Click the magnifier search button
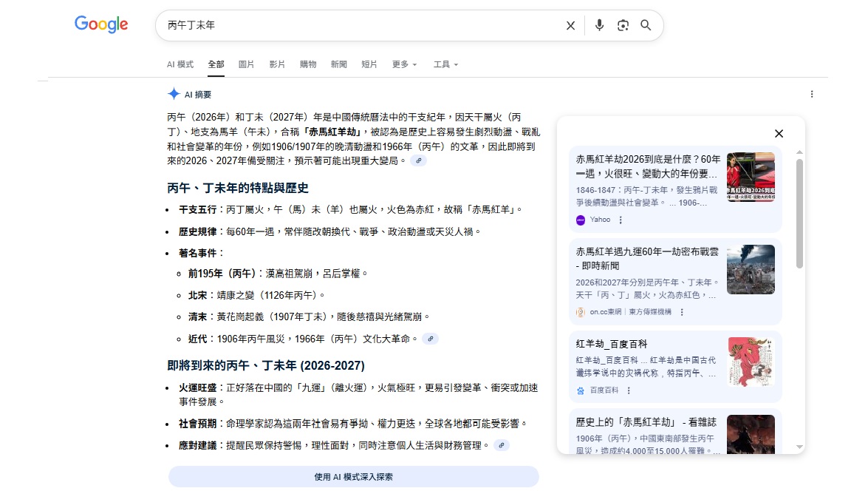Screen dimensions: 868x491 (646, 26)
